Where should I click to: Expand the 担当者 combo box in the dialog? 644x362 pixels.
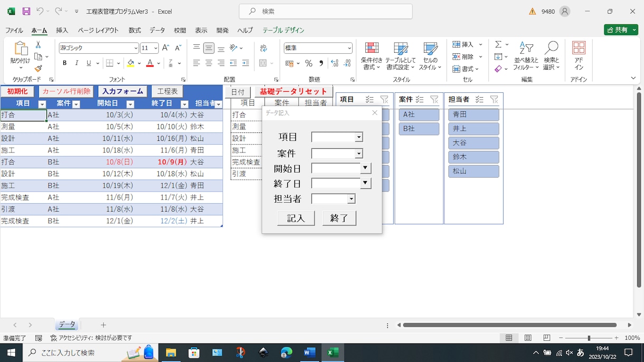coord(352,199)
